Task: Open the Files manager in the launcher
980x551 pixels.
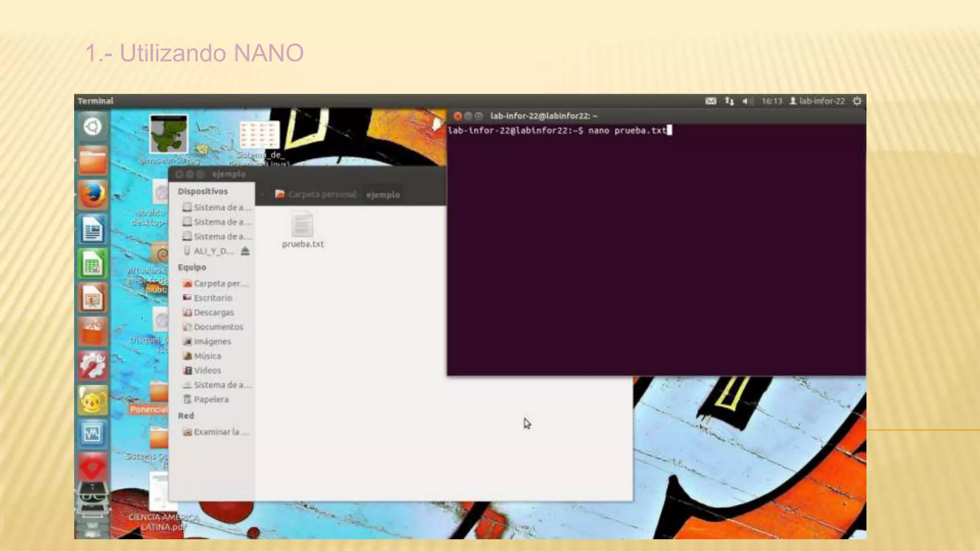Action: coord(92,161)
